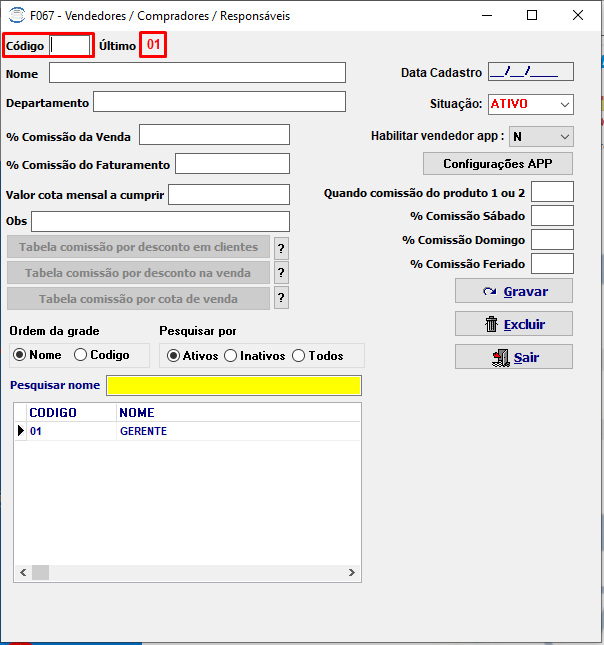
Task: Click into the Departamento text field
Action: click(x=219, y=102)
